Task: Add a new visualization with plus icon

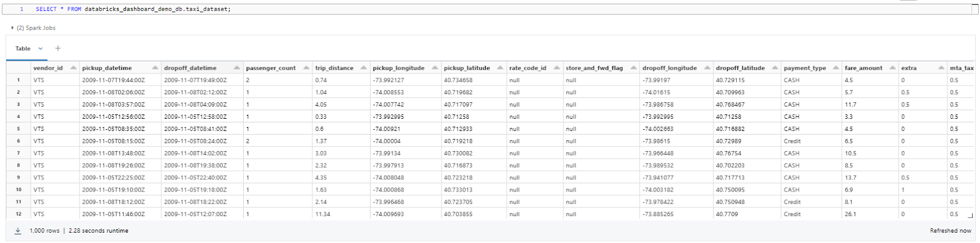Action: (58, 48)
